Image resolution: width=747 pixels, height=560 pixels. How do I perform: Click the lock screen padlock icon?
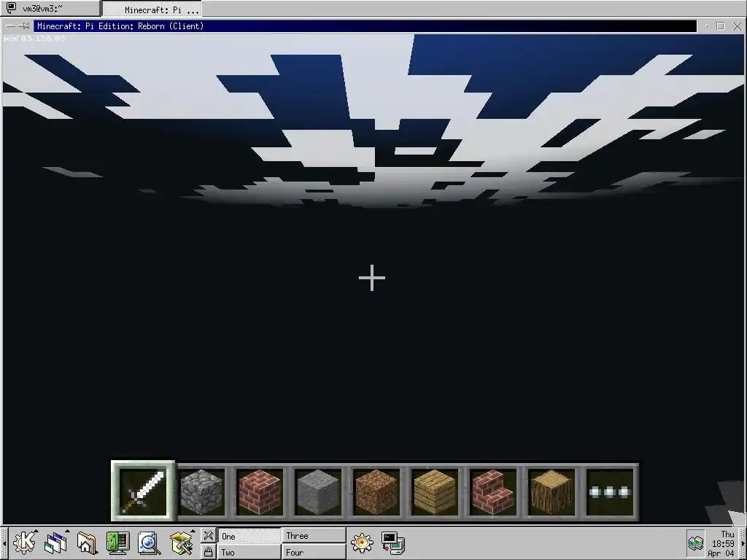(x=208, y=552)
